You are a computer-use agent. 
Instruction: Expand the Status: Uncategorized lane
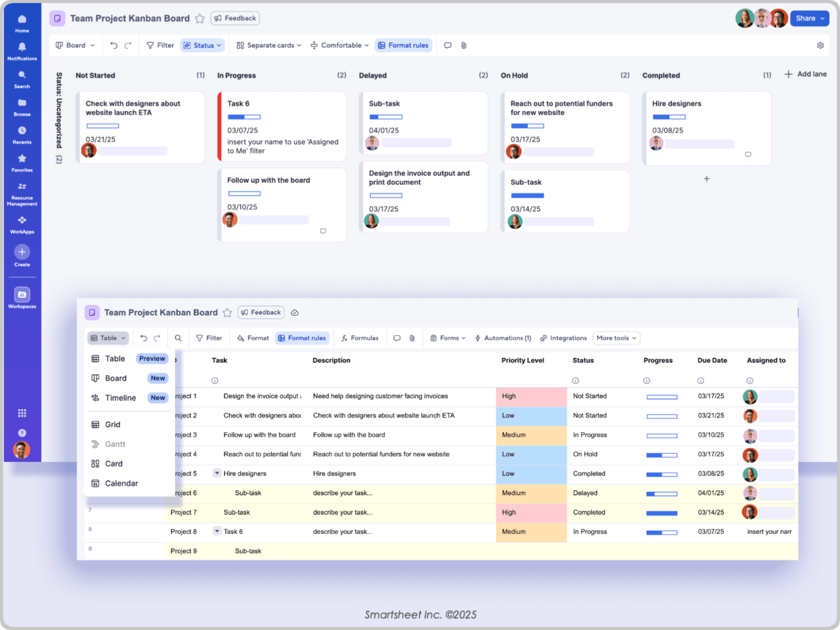click(59, 118)
